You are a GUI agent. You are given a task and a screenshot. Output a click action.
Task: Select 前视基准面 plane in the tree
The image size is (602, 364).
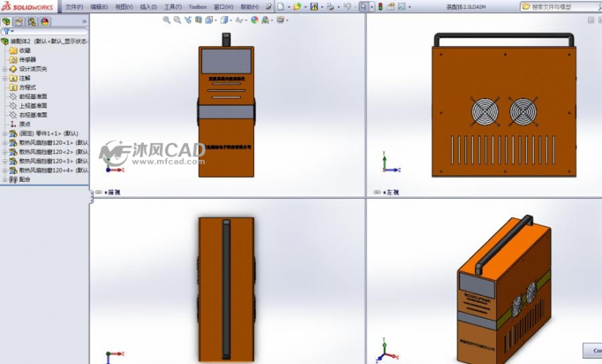pos(33,96)
